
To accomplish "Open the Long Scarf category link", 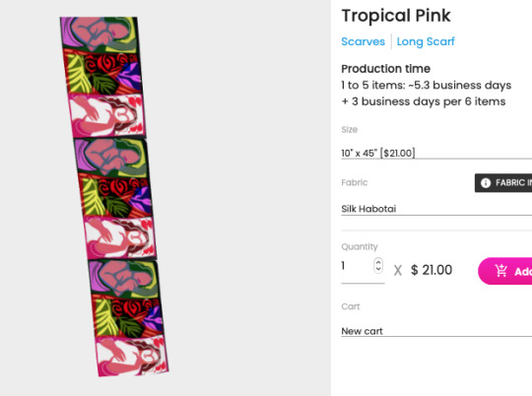I will coord(426,41).
